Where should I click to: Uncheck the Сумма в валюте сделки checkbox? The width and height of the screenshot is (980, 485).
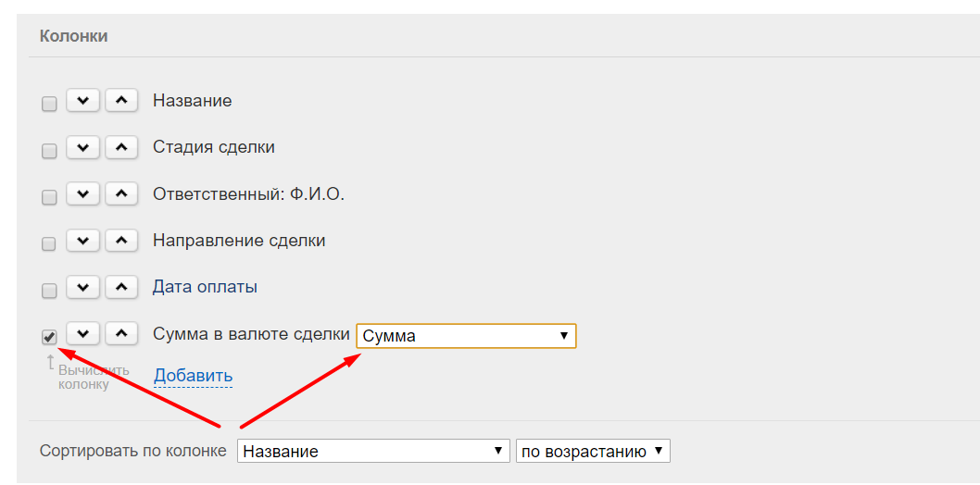(49, 337)
